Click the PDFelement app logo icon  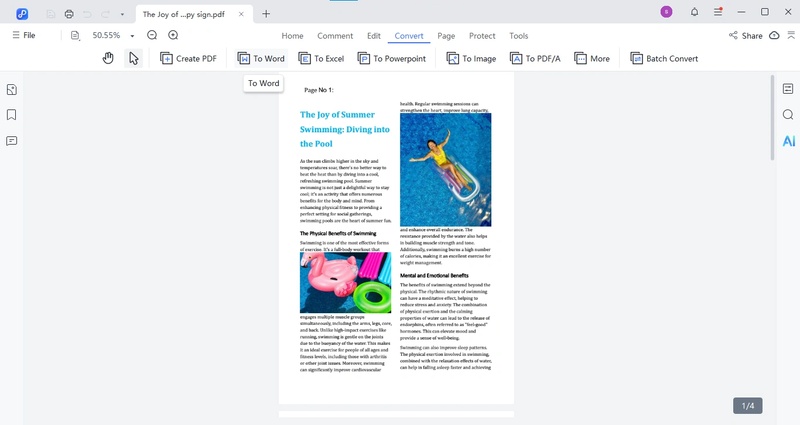point(22,14)
